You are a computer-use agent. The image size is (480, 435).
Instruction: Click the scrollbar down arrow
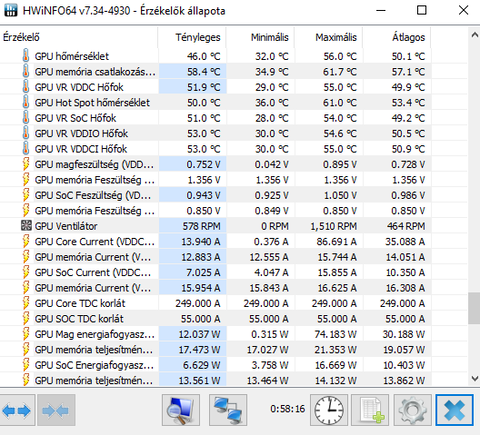pyautogui.click(x=474, y=378)
